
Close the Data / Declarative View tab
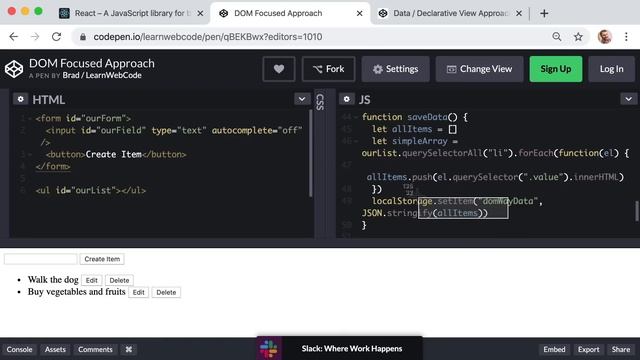[519, 13]
